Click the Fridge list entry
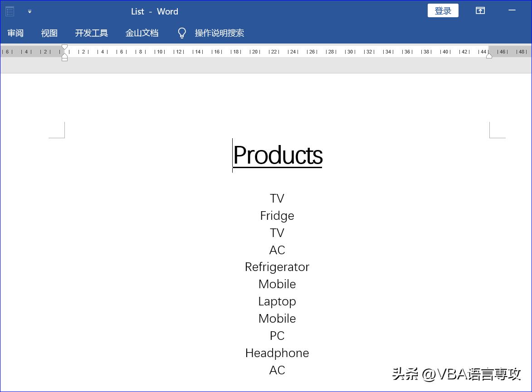 (x=277, y=216)
